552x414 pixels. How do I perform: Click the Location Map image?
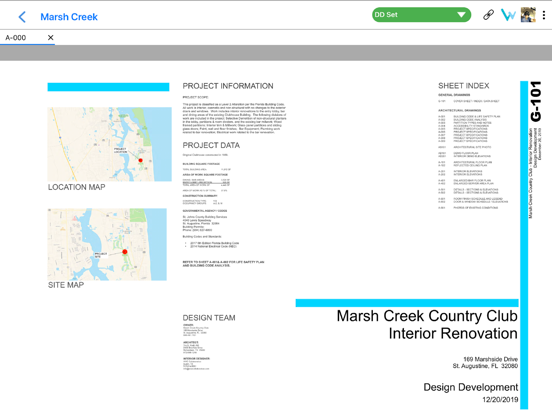(109, 144)
